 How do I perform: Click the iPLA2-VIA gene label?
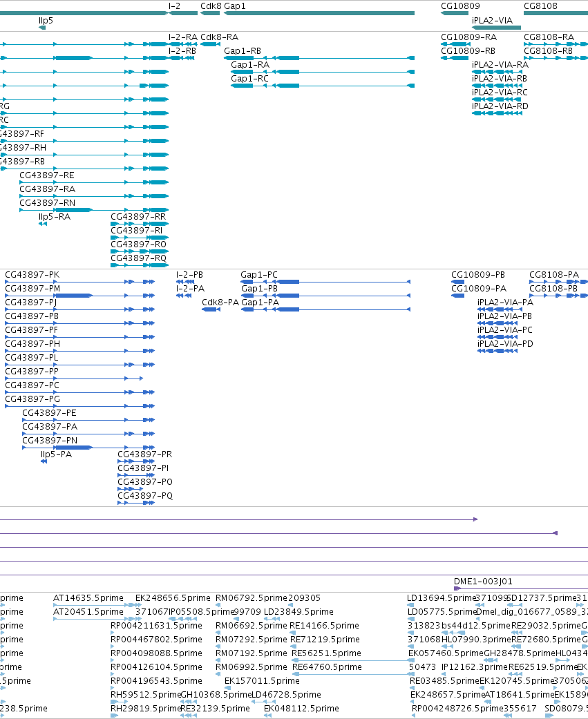tap(492, 20)
